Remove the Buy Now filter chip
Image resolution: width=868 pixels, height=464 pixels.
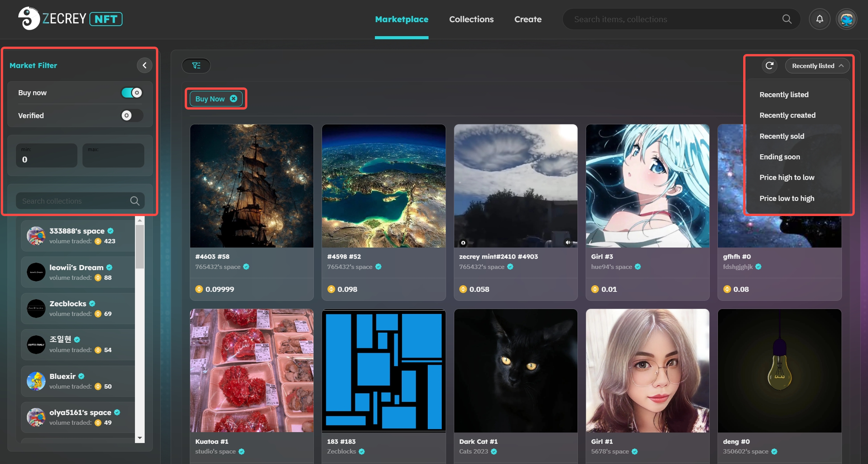[233, 99]
